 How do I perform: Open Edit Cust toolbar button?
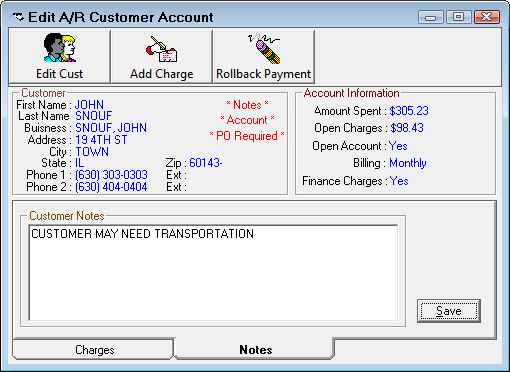coord(59,56)
